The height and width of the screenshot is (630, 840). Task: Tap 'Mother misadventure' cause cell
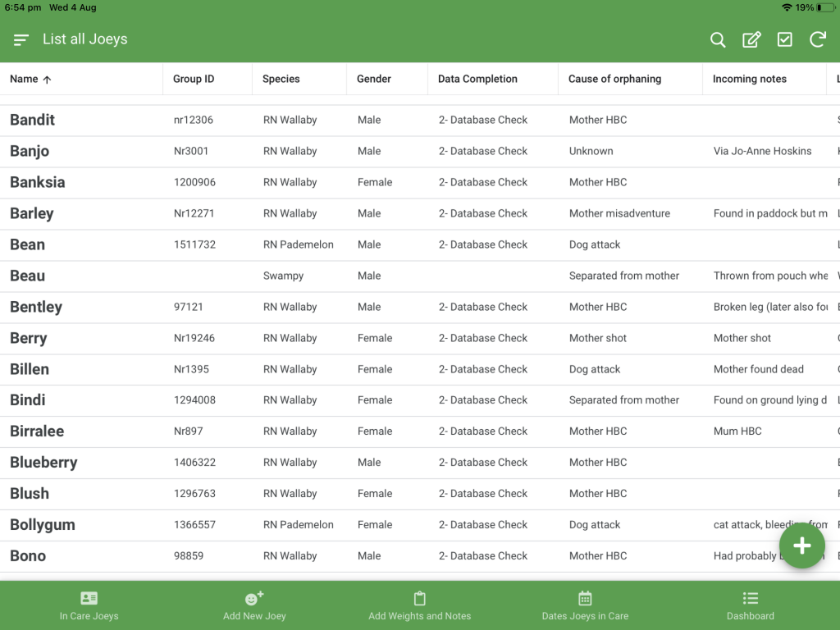coord(619,213)
